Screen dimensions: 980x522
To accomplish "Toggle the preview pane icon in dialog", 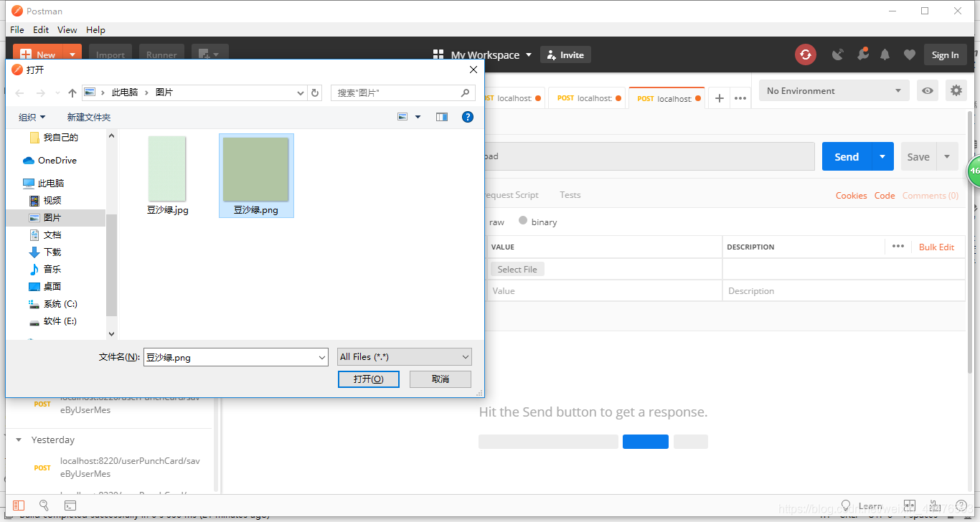I will 442,117.
